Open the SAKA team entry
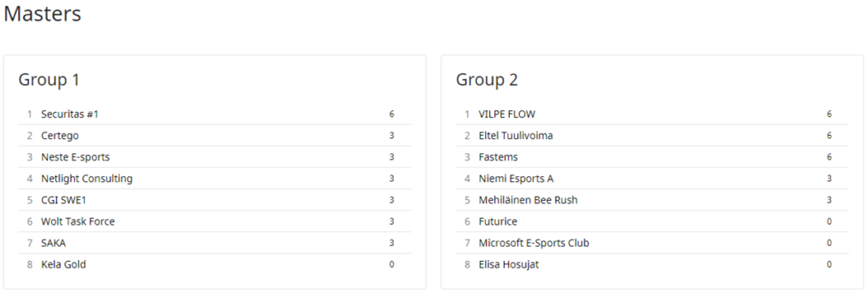 tap(53, 243)
